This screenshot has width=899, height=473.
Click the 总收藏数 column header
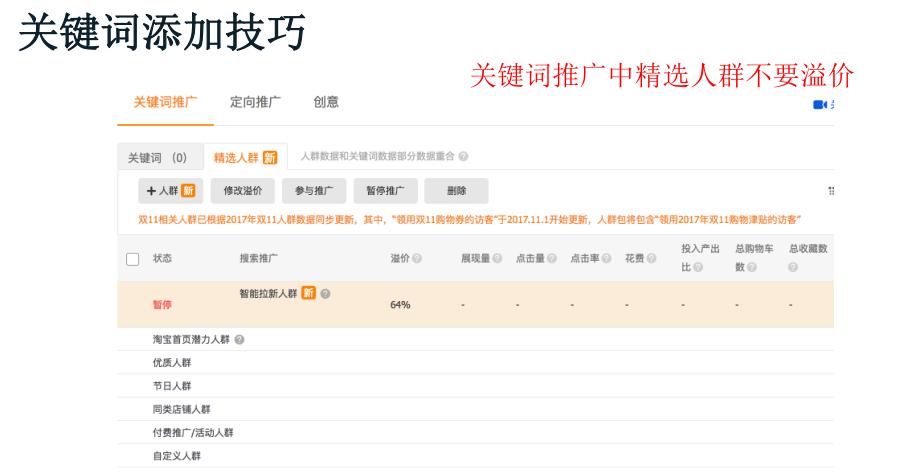coord(808,249)
